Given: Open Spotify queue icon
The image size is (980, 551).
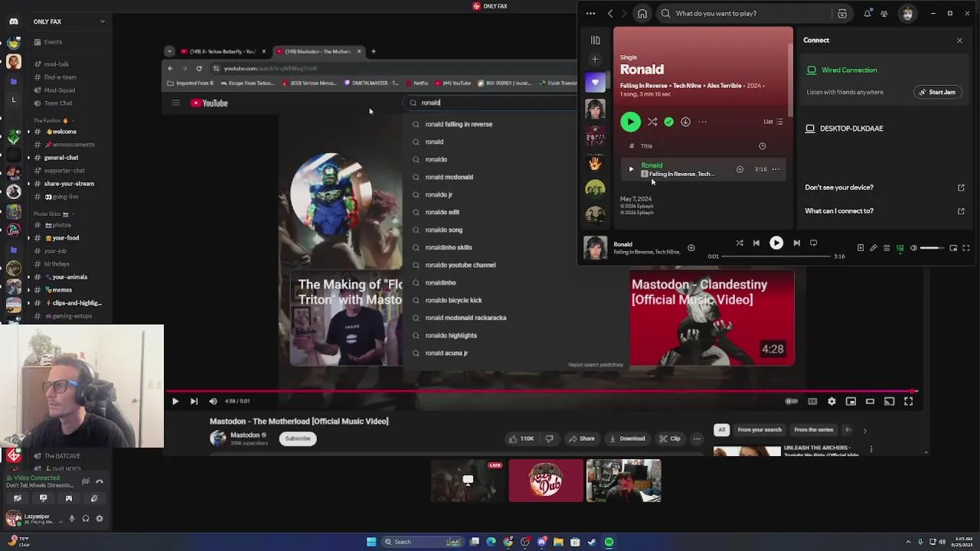Looking at the screenshot, I should point(887,248).
